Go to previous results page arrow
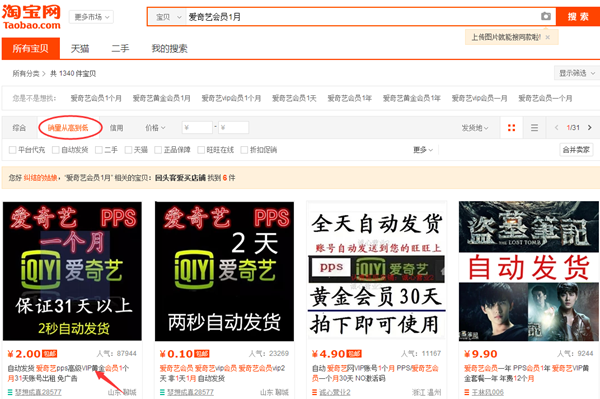This screenshot has width=600, height=399. point(556,127)
